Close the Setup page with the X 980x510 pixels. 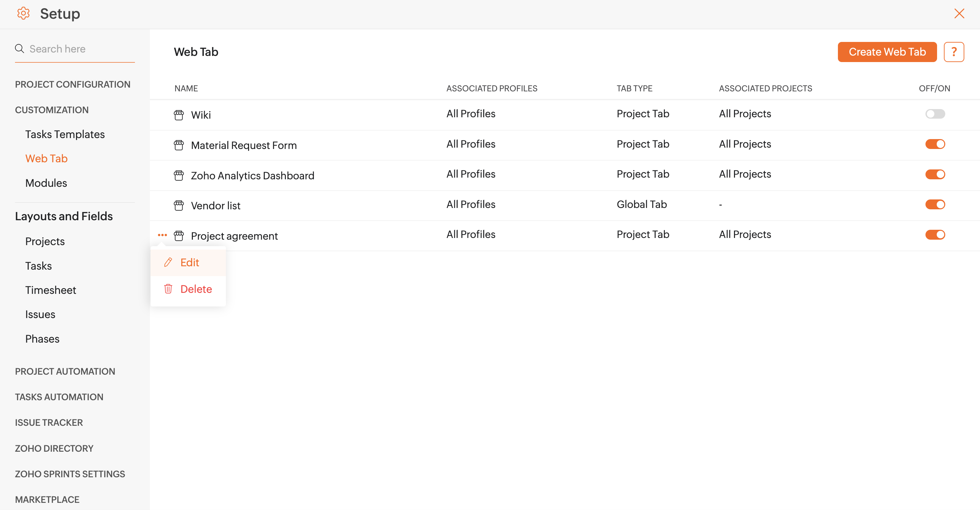959,14
